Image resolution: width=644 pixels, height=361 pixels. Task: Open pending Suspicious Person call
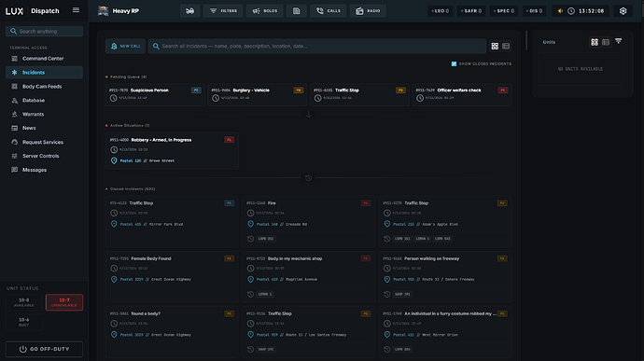click(155, 94)
